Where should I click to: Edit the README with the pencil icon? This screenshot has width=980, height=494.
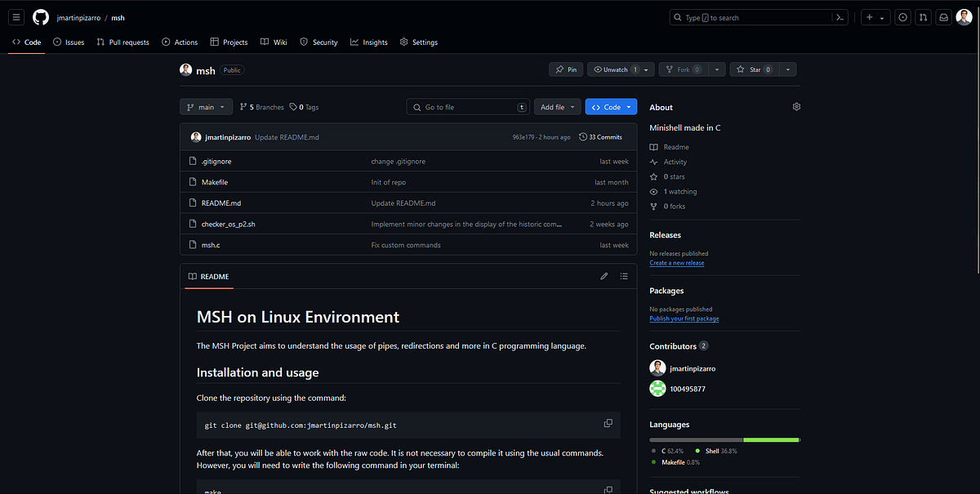click(604, 276)
